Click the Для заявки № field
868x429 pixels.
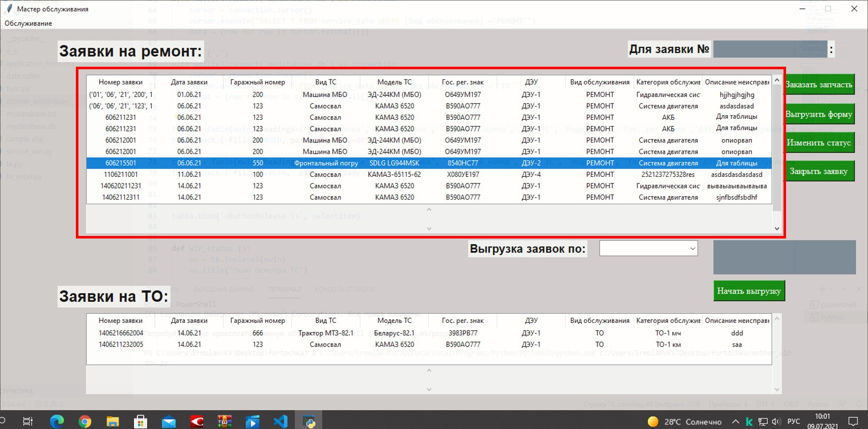point(770,49)
